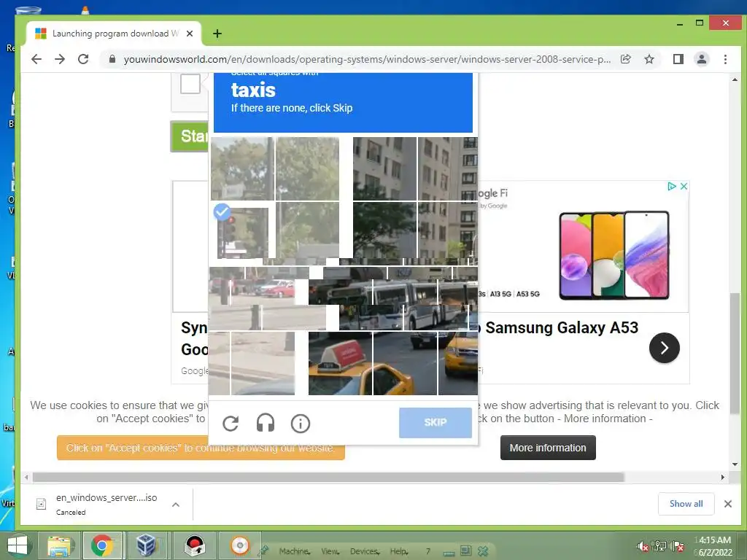This screenshot has height=560, width=747.
Task: Select tile showing taxi with red roof sign
Action: (340, 363)
